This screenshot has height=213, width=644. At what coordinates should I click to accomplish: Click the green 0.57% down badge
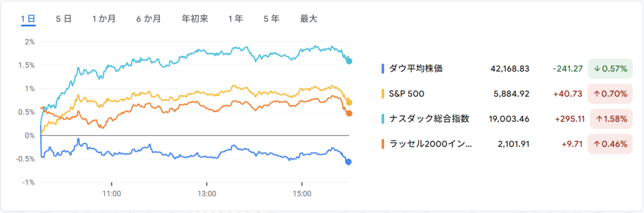tap(609, 68)
